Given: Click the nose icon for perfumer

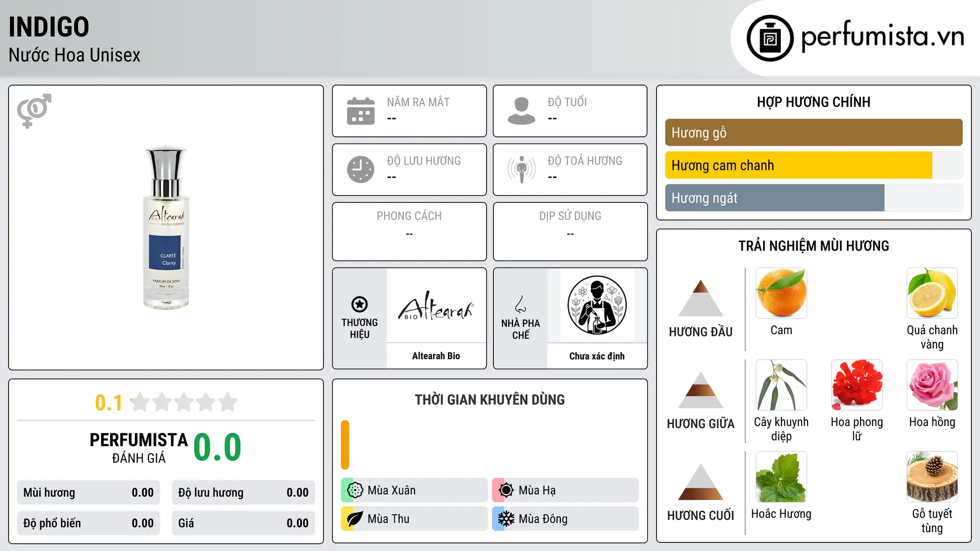Looking at the screenshot, I should tap(521, 304).
